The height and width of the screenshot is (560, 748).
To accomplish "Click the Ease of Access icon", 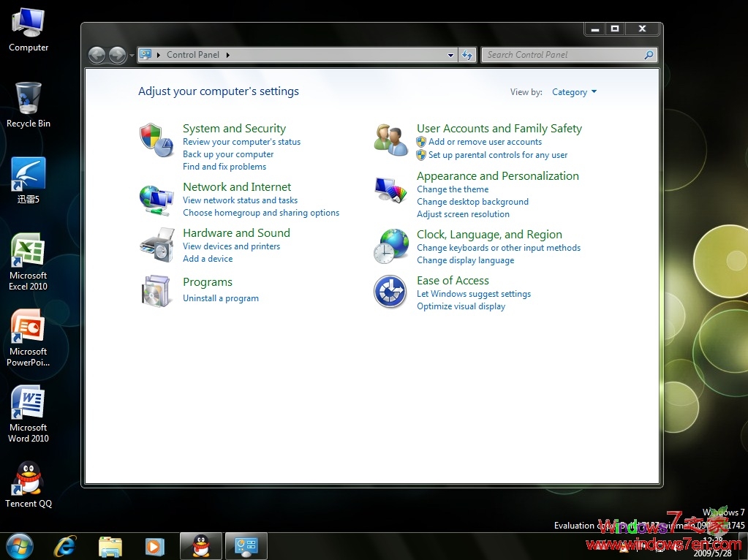I will pos(390,292).
